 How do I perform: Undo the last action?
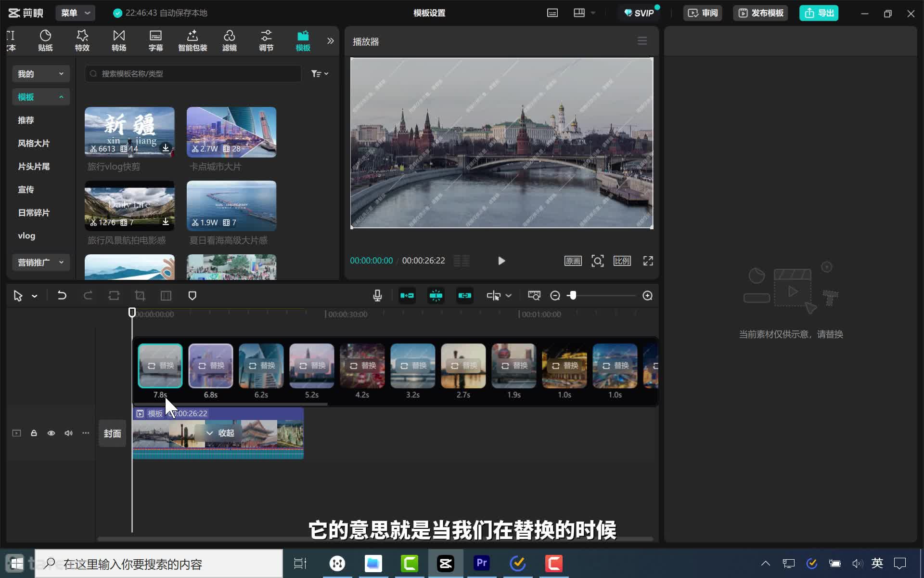coord(62,295)
